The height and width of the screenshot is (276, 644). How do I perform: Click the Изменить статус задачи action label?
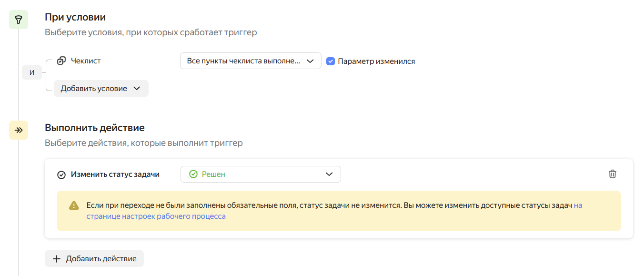(115, 174)
